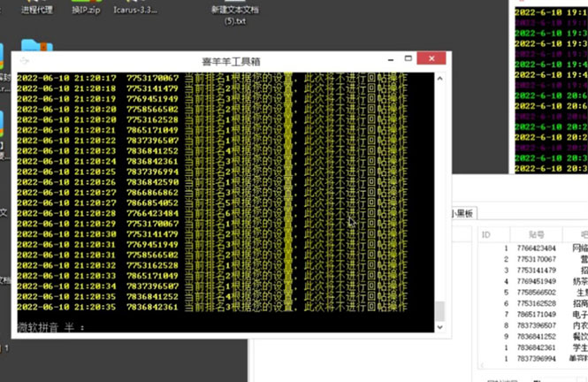Sort by the 贴号 column header
Viewport: 588px width, 382px height.
536,234
